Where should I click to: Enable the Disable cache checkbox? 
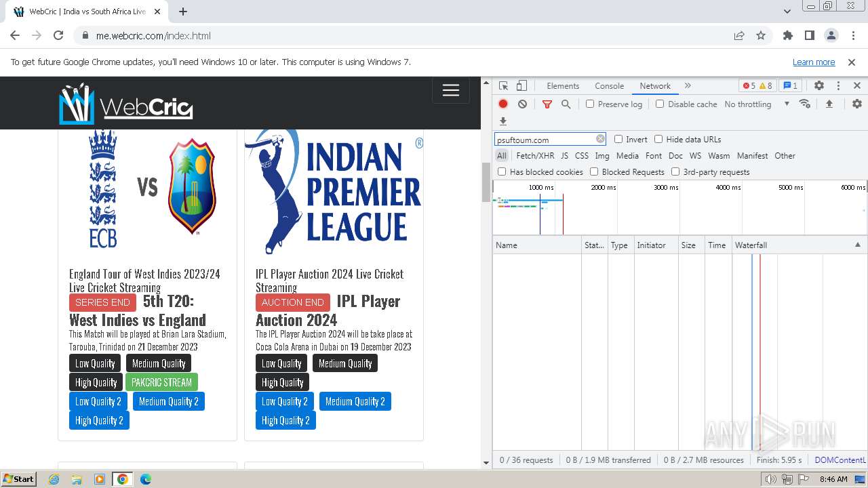point(660,104)
